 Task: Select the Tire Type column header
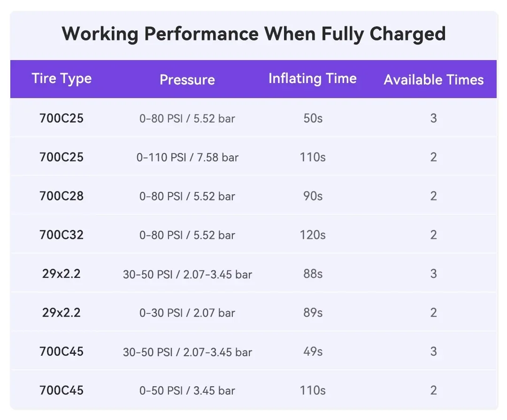tap(61, 78)
